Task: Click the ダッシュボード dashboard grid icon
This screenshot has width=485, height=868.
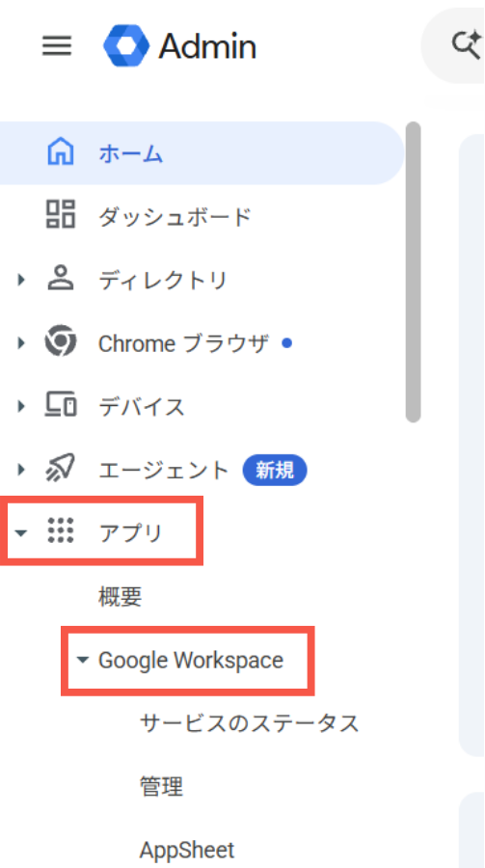Action: 61,215
